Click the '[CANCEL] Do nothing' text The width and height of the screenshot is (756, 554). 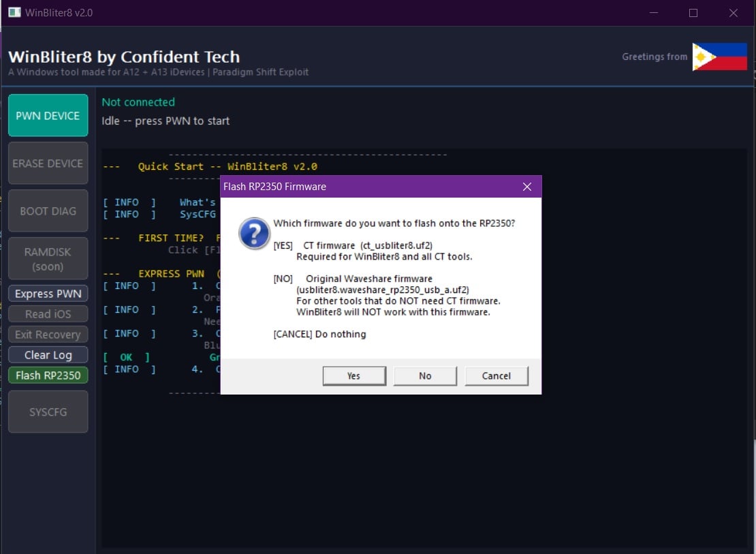click(x=319, y=335)
